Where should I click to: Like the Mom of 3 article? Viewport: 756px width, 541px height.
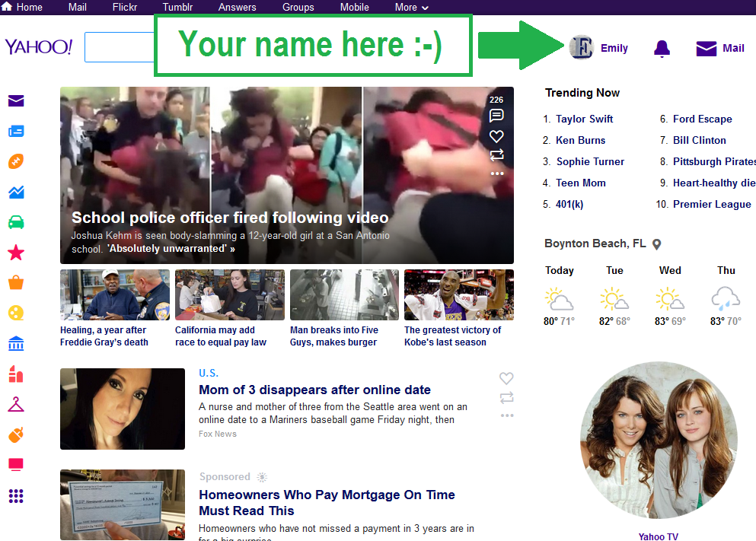coord(506,378)
